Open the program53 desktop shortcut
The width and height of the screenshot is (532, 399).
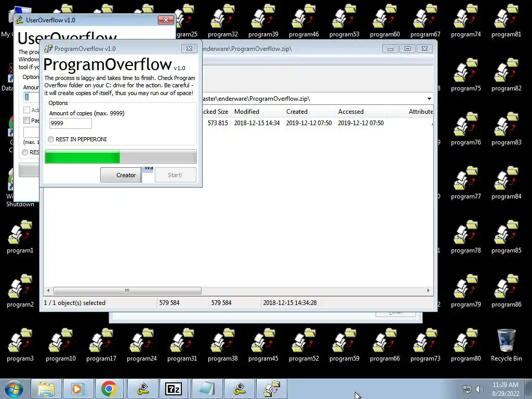pos(344,21)
